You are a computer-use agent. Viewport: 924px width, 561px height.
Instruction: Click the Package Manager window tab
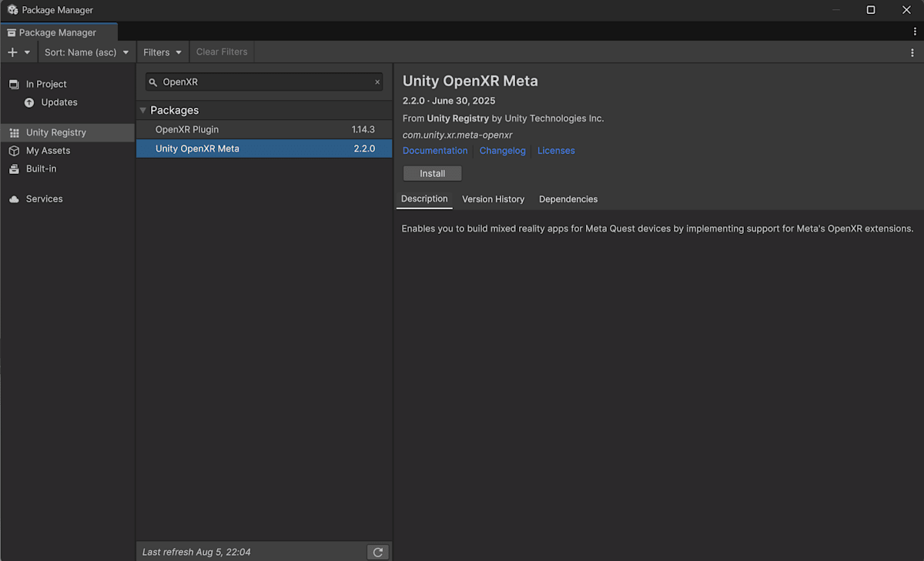(59, 32)
